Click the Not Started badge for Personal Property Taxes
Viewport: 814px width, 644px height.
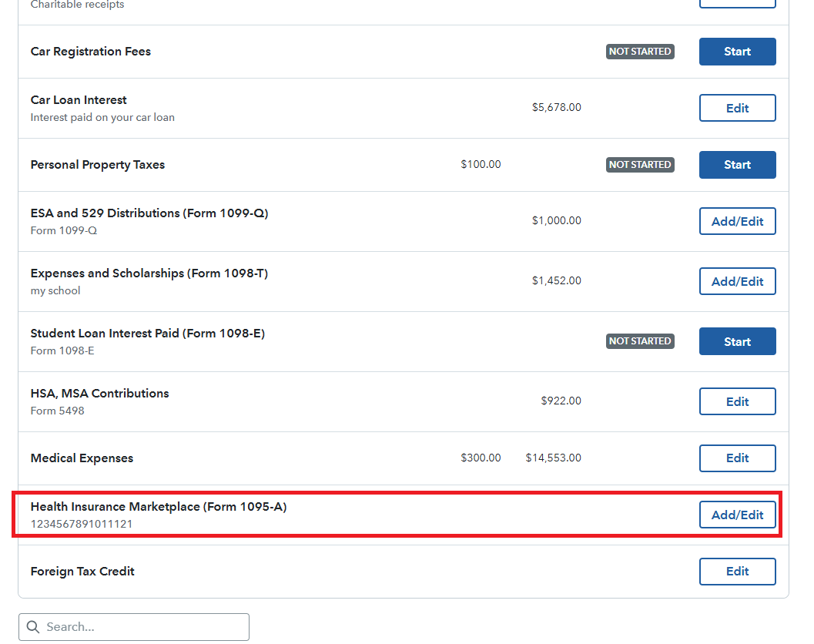640,165
